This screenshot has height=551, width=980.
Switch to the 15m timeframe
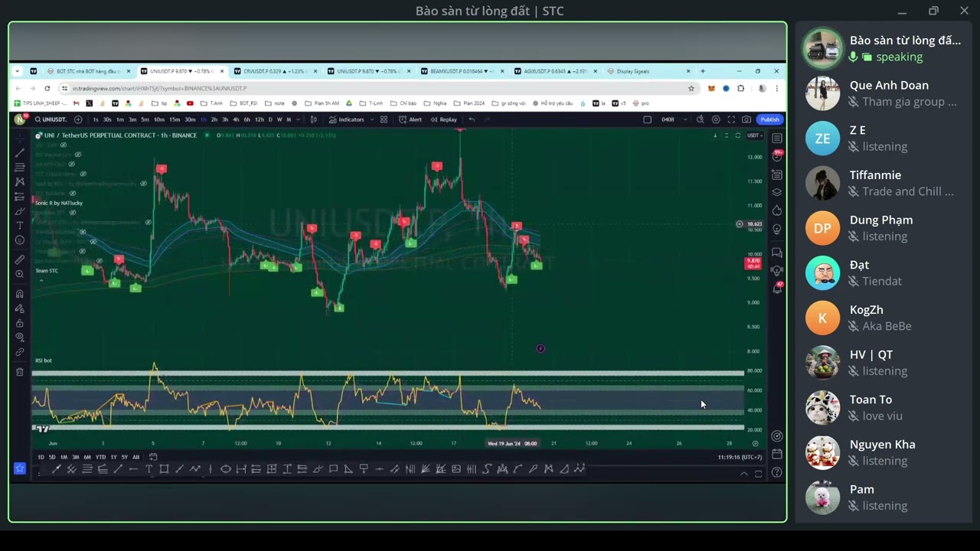click(x=175, y=119)
